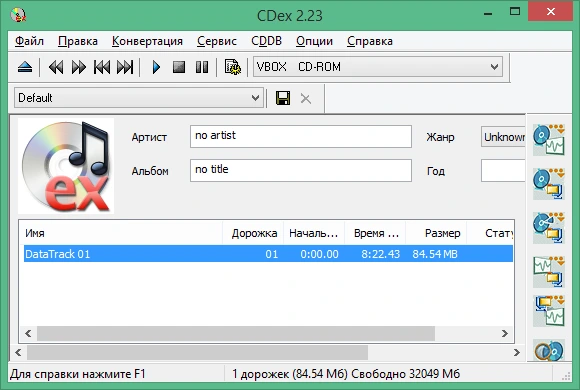Click track list scrollbar left arrow
The height and width of the screenshot is (390, 580).
coord(28,333)
